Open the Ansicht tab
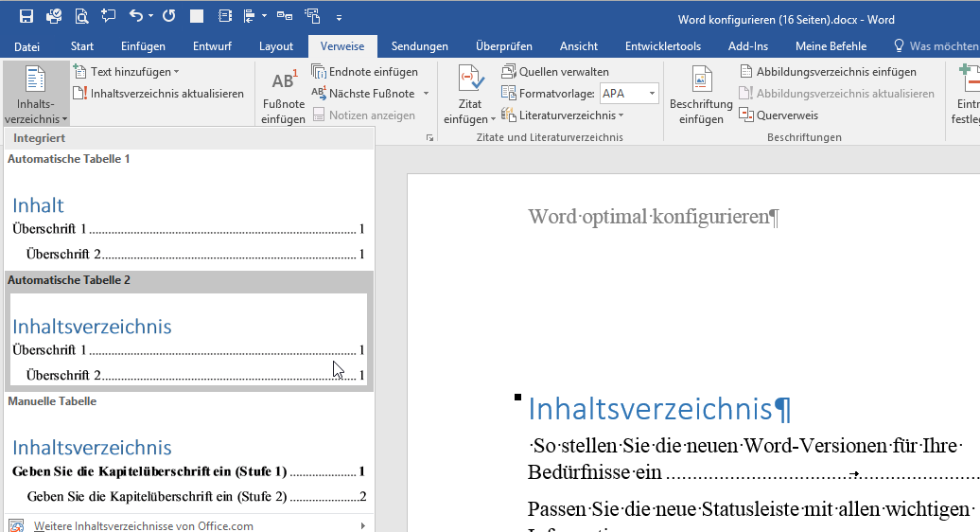The height and width of the screenshot is (532, 980). pyautogui.click(x=579, y=46)
